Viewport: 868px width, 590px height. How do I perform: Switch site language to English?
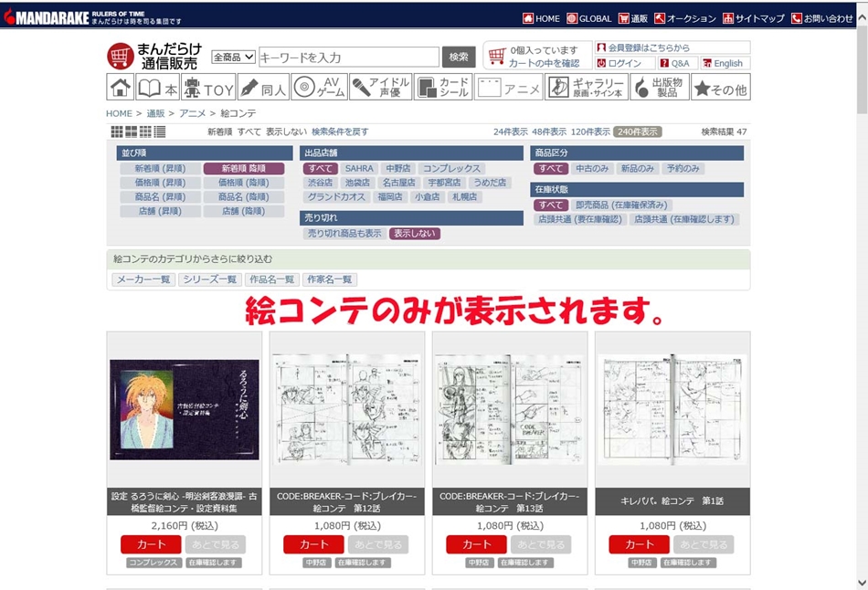click(x=725, y=63)
